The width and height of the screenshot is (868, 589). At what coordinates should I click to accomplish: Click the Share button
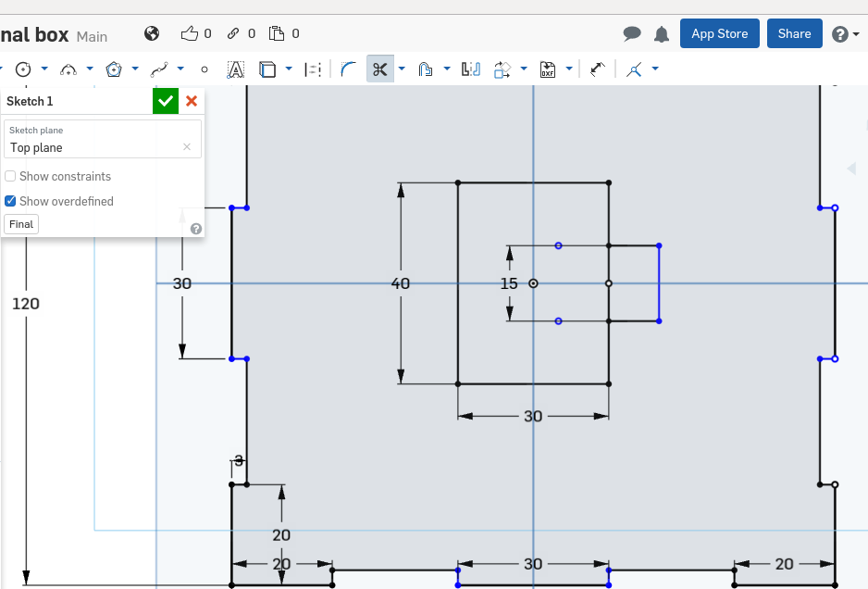tap(794, 33)
